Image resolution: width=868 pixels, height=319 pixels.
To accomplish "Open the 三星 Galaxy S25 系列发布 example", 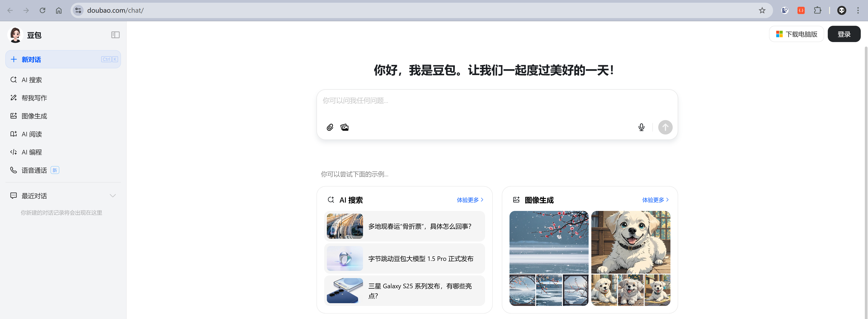I will pyautogui.click(x=404, y=291).
